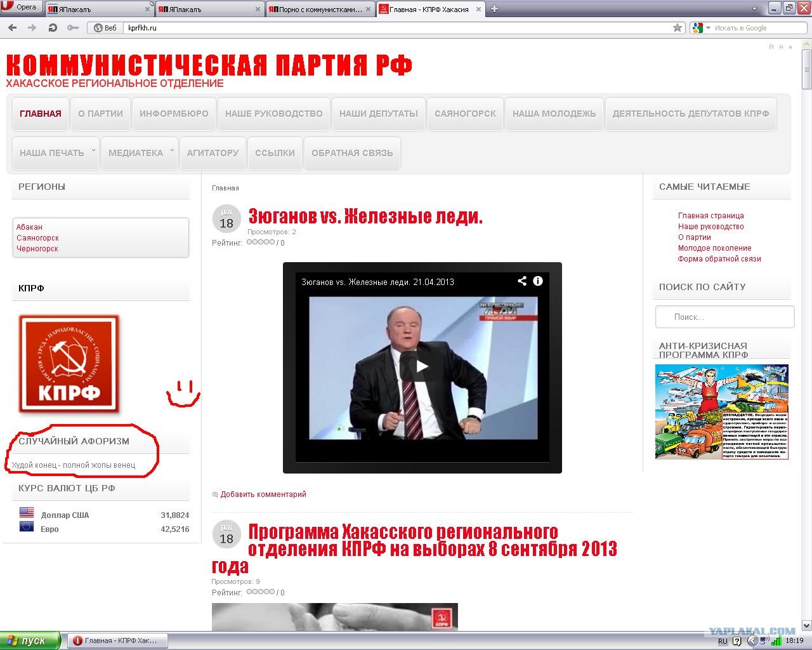Open the Opera main menu button
The width and height of the screenshot is (812, 650).
pyautogui.click(x=22, y=8)
